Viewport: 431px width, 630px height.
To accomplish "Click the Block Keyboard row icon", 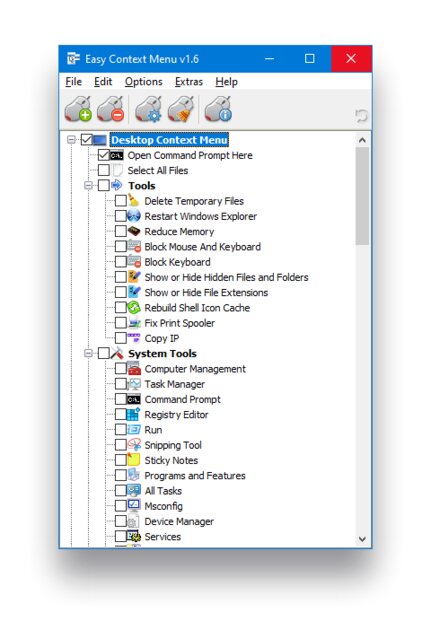I will click(x=134, y=262).
